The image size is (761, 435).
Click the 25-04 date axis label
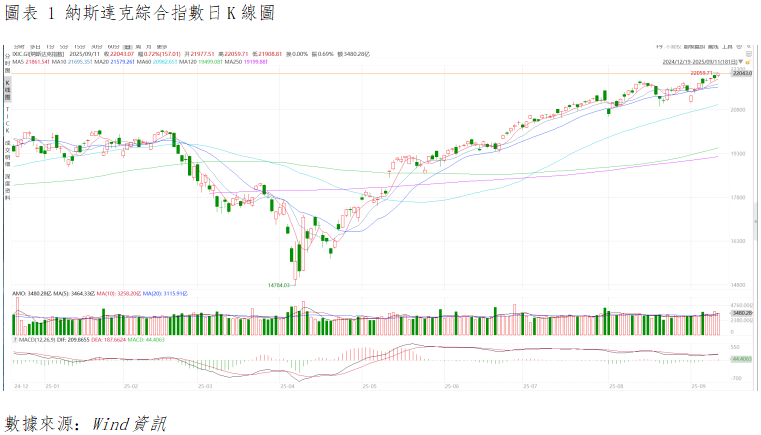point(287,386)
